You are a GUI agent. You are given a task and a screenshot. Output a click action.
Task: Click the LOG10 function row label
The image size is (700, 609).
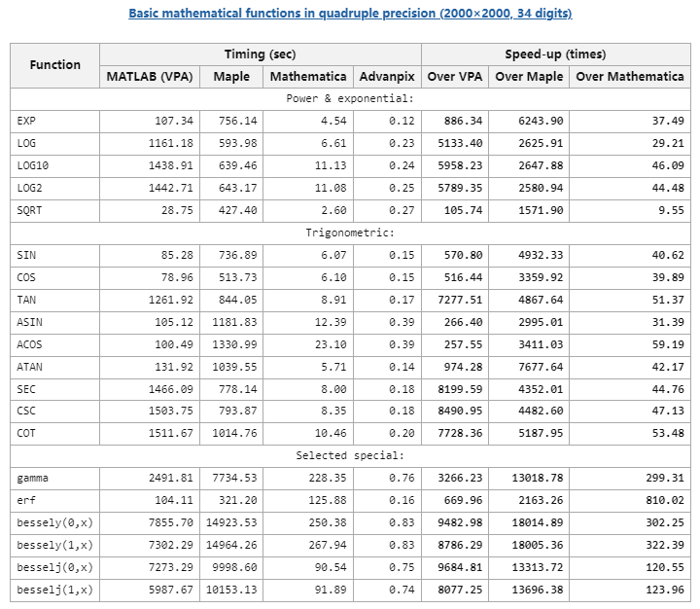click(x=33, y=165)
